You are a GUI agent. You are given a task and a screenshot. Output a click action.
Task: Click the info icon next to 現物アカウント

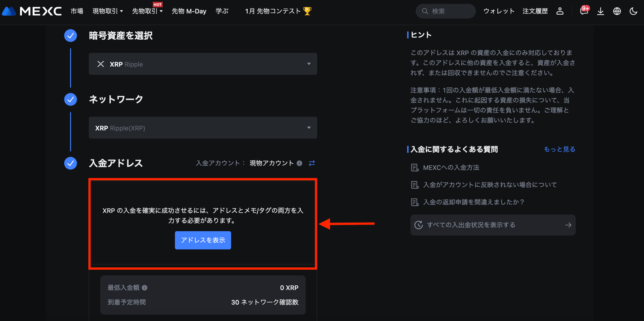pyautogui.click(x=299, y=163)
